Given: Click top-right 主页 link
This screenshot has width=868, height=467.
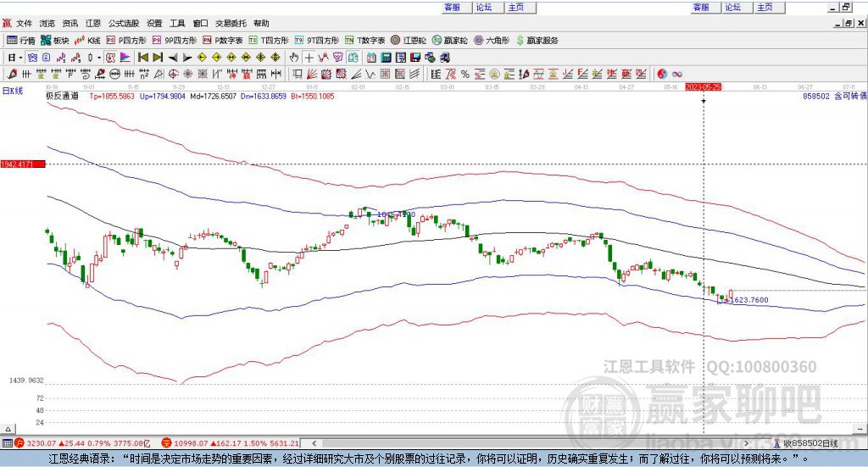Looking at the screenshot, I should click(765, 7).
